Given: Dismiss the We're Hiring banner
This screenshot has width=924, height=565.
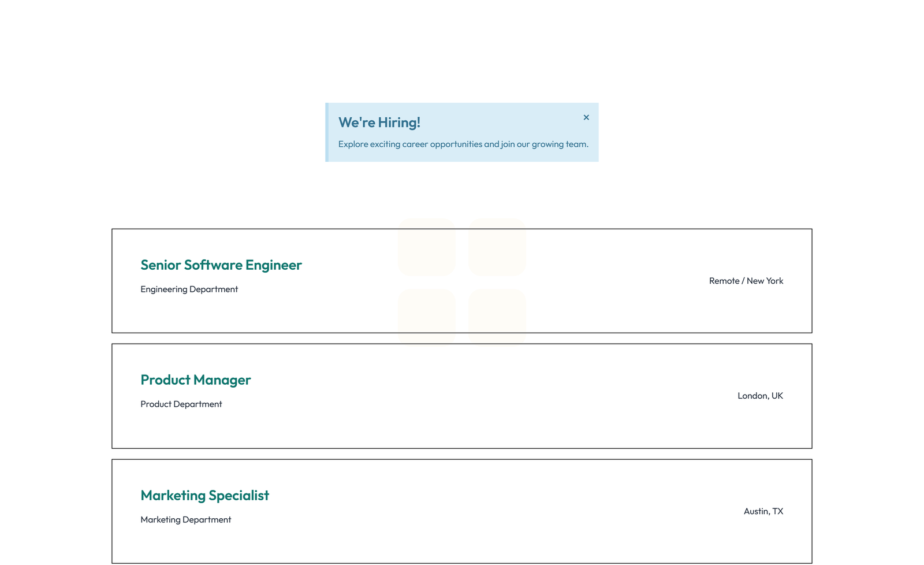Looking at the screenshot, I should coord(586,117).
